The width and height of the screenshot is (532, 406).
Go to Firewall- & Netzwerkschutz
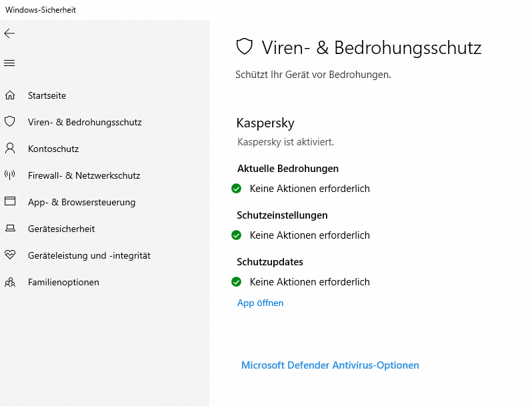click(84, 175)
